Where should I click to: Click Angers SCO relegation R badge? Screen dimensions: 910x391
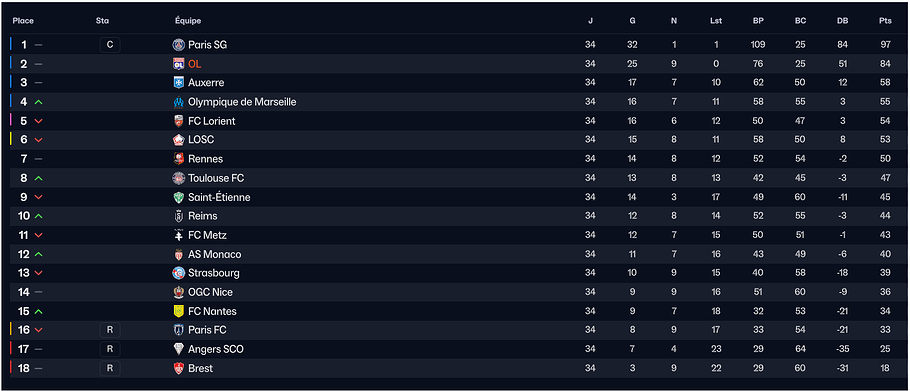[110, 349]
